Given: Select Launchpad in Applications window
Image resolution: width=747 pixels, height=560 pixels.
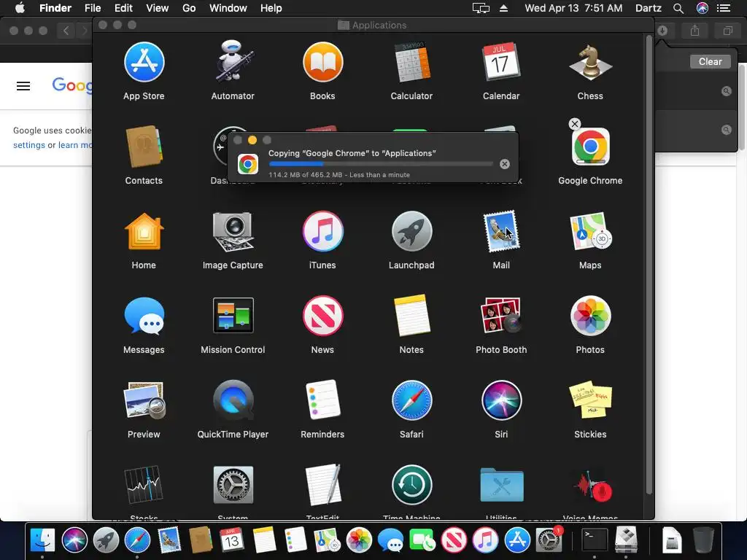Looking at the screenshot, I should (411, 231).
